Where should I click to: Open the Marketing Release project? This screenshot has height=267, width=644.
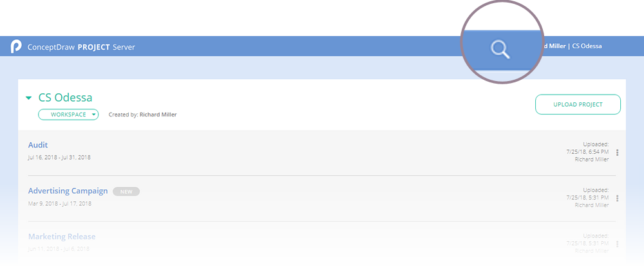62,237
